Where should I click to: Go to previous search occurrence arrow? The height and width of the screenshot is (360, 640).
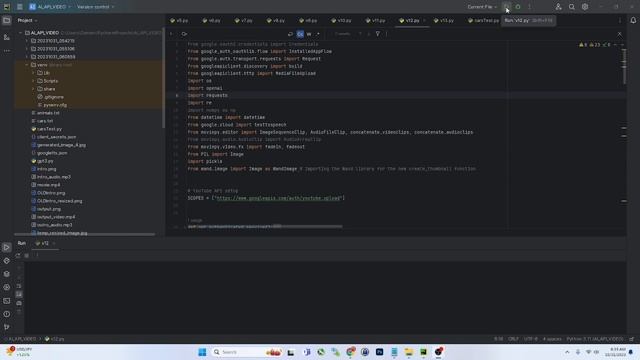pyautogui.click(x=360, y=34)
